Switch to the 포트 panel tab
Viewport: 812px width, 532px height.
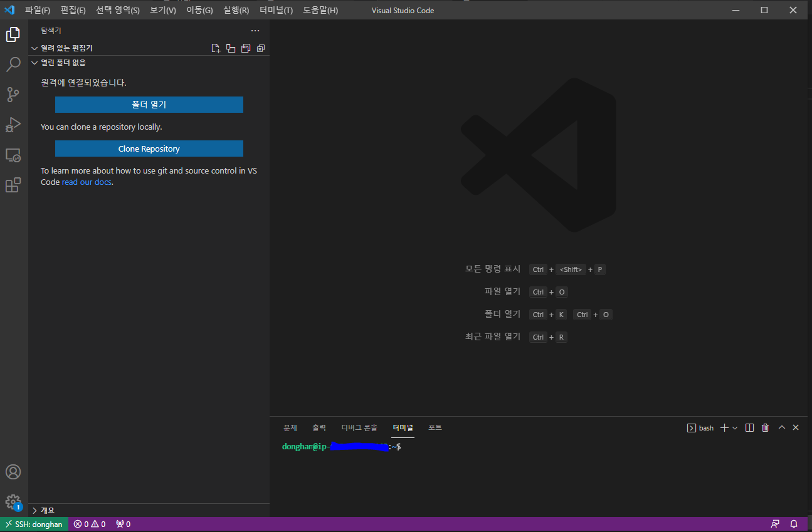435,428
